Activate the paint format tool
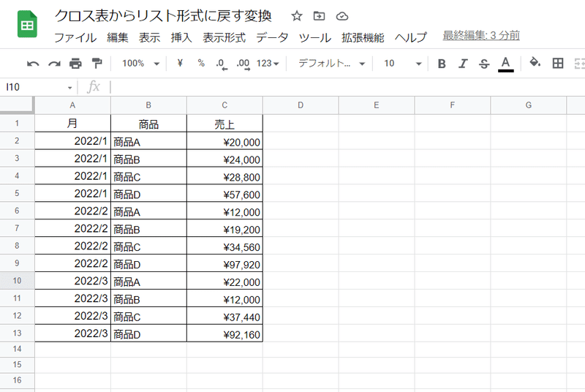Viewport: 585px width, 392px height. 97,64
